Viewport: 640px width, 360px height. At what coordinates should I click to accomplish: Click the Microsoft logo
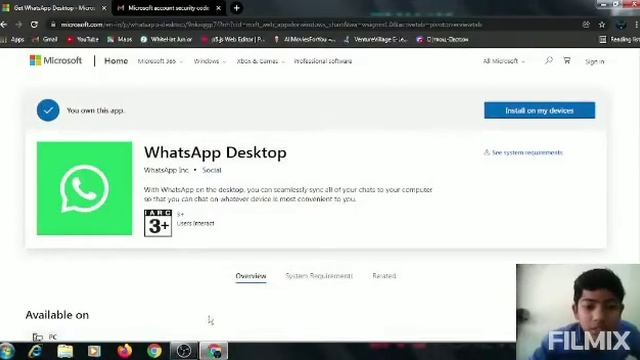click(56, 61)
